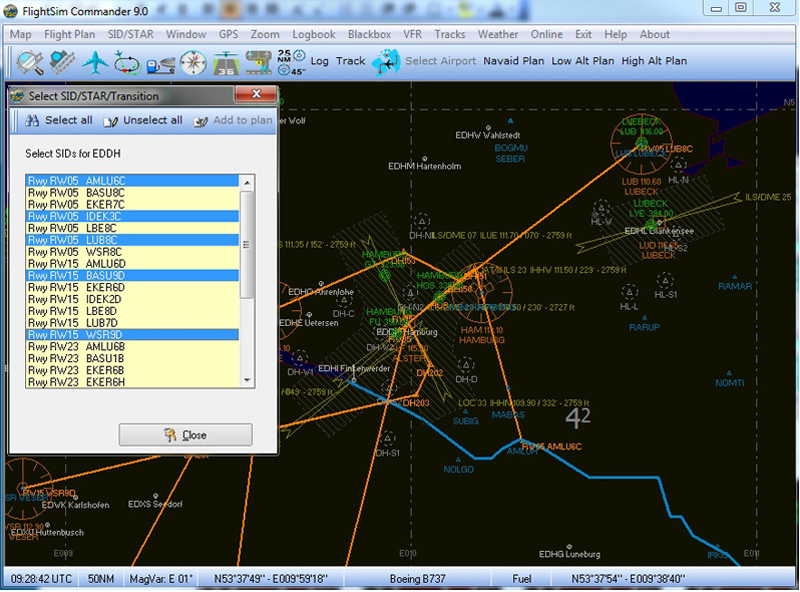The height and width of the screenshot is (592, 800).
Task: Select the Rwy RW15 IDEK2D row
Action: point(132,299)
